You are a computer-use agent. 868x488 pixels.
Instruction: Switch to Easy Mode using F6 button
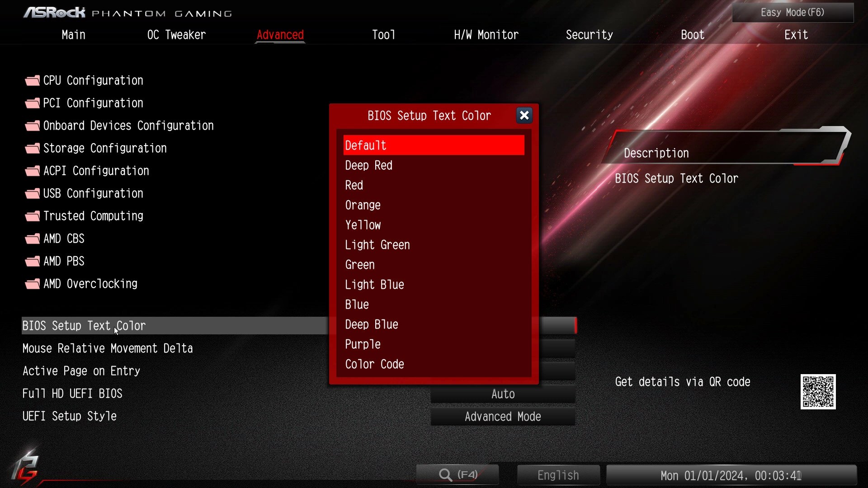(x=793, y=12)
